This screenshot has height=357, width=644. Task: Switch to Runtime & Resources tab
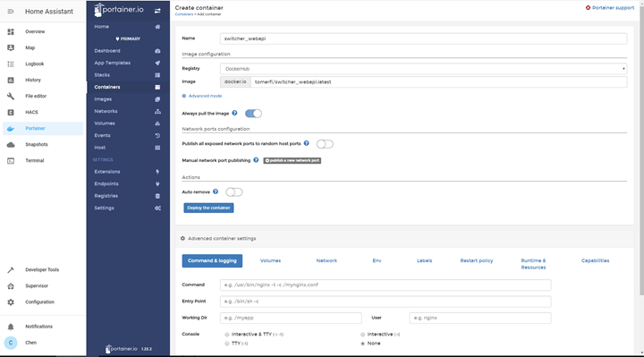tap(533, 264)
